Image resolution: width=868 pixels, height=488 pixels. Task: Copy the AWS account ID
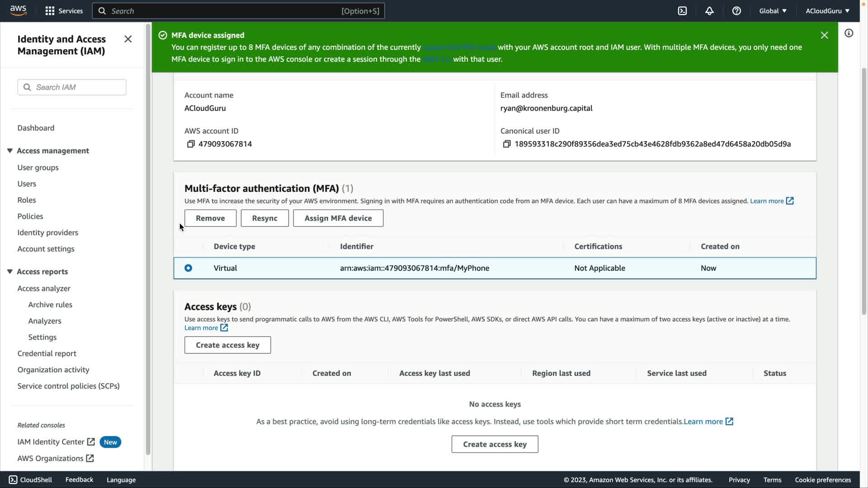(191, 144)
